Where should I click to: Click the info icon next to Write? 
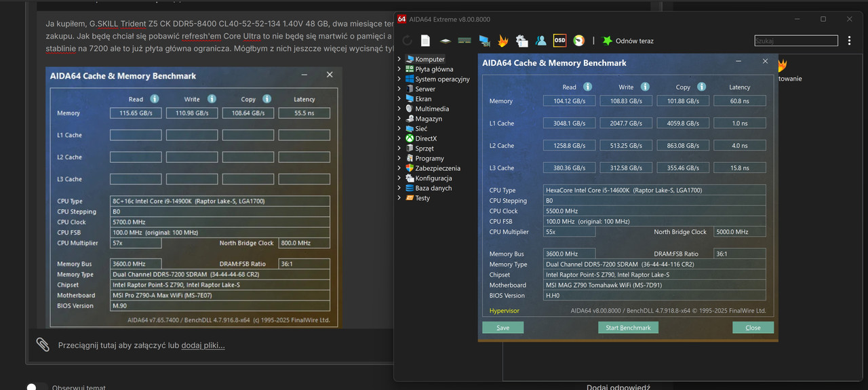(644, 87)
